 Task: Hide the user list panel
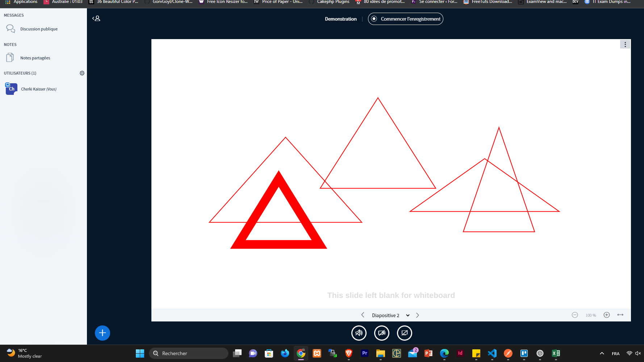click(96, 18)
